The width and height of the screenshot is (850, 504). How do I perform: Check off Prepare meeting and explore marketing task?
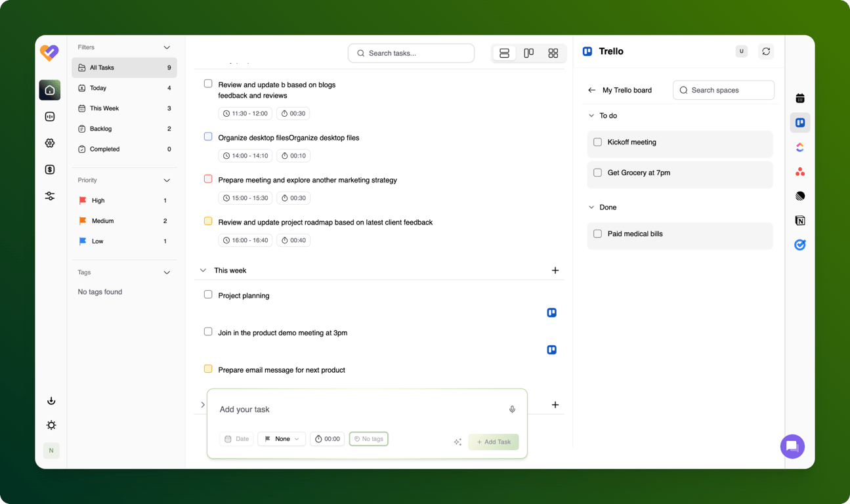pos(208,179)
